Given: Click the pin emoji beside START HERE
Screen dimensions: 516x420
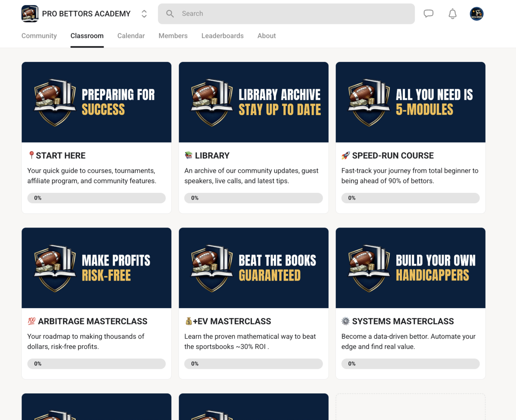Looking at the screenshot, I should click(31, 155).
